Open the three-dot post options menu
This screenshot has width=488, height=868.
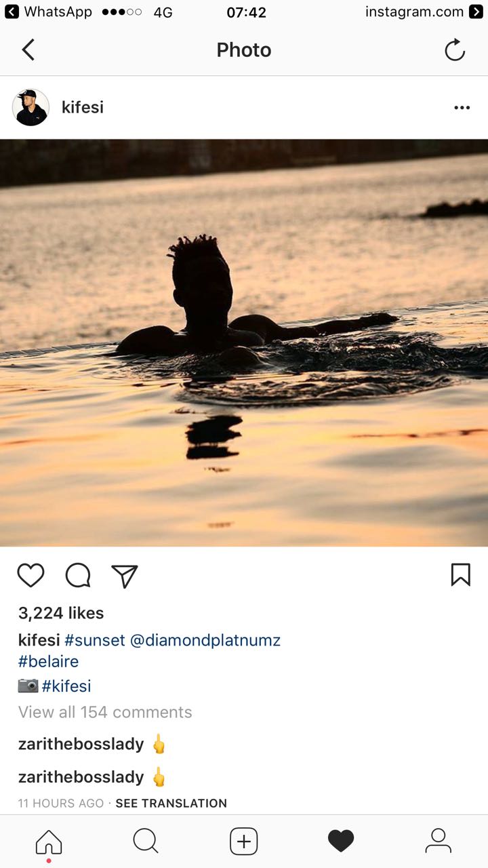(462, 108)
